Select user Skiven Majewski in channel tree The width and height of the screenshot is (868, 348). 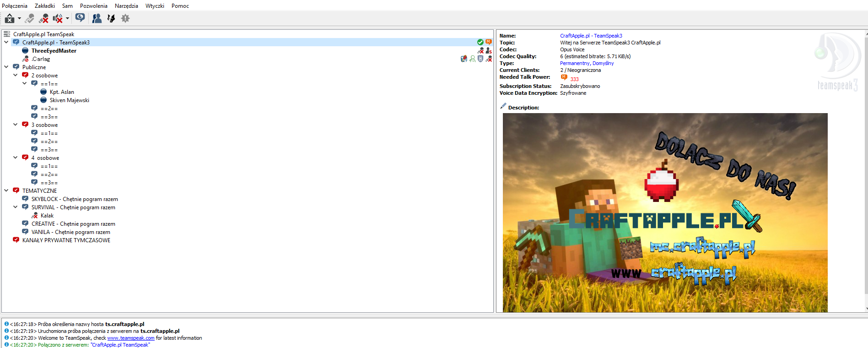tap(69, 100)
